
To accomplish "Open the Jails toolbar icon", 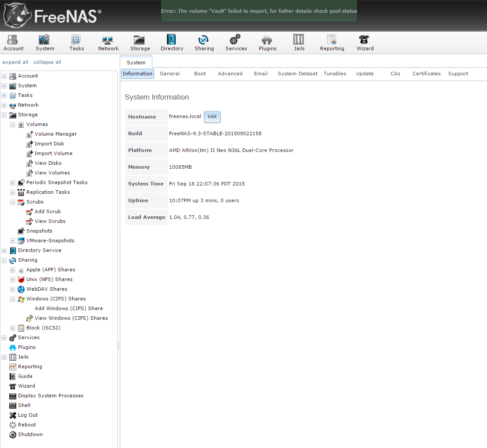I will (x=299, y=43).
